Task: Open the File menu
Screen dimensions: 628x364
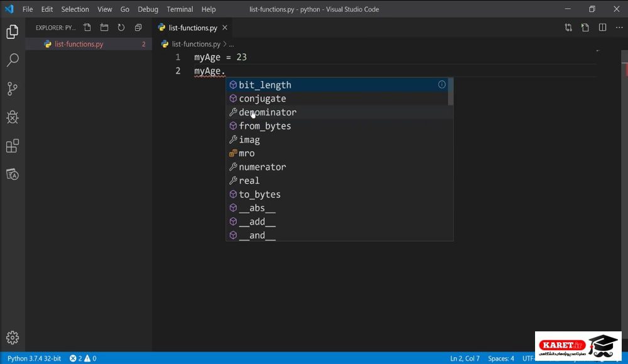Action: 28,9
